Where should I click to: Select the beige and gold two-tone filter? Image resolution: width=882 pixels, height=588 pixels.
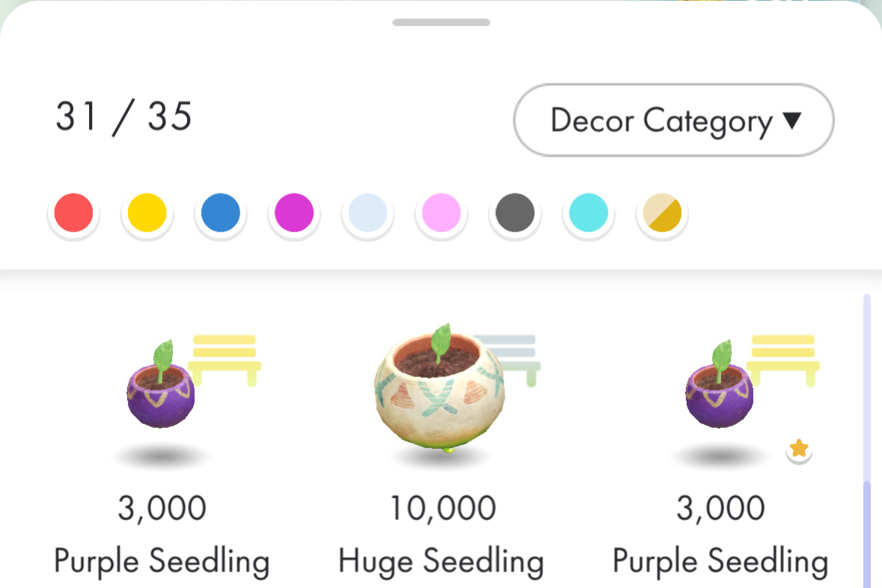(661, 212)
